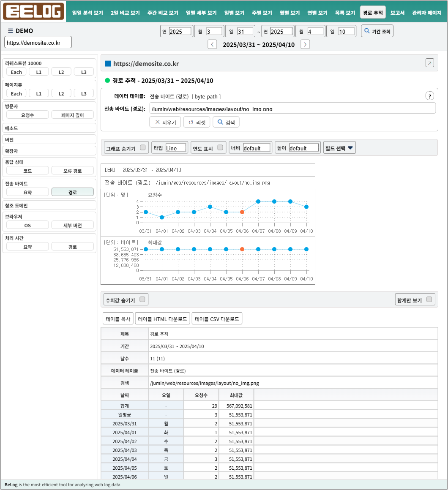Open 일일 분석 보기 tab
The width and height of the screenshot is (448, 490).
tap(87, 13)
